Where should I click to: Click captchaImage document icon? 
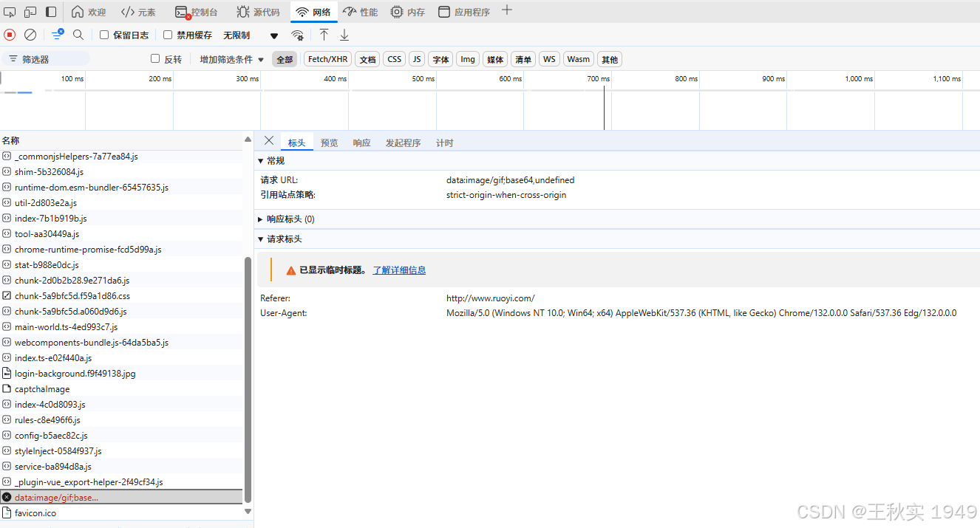click(x=7, y=388)
